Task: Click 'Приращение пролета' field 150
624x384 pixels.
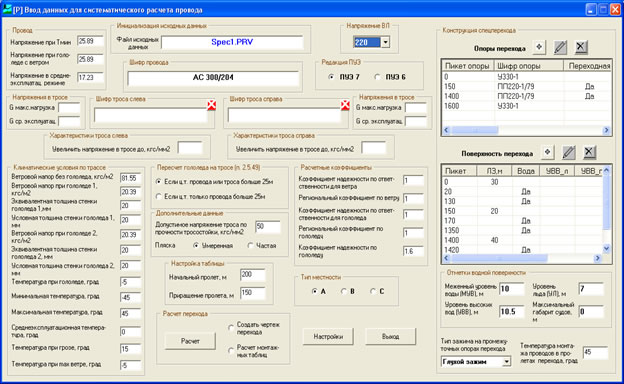Action: (252, 293)
